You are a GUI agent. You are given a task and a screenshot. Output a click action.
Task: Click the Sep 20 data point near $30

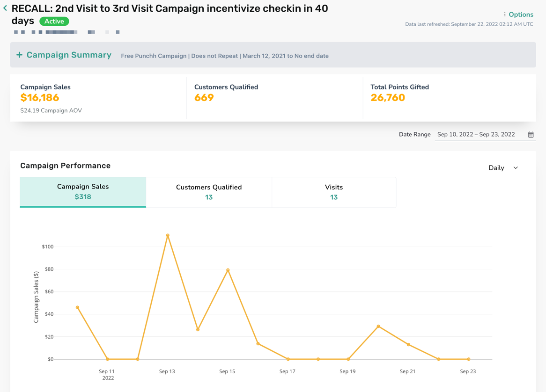tap(378, 326)
